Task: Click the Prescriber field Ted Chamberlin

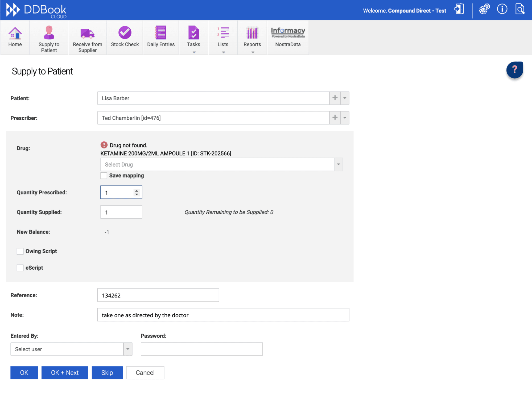Action: click(213, 118)
